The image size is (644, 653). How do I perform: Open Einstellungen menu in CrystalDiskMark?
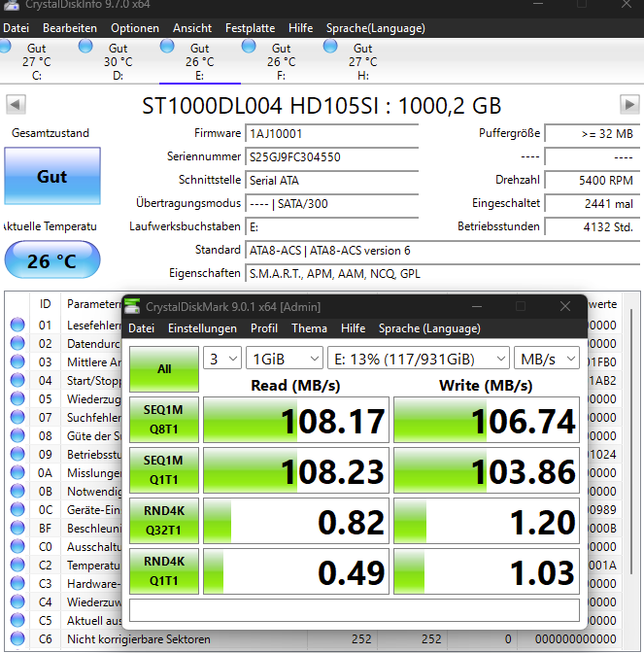point(202,328)
